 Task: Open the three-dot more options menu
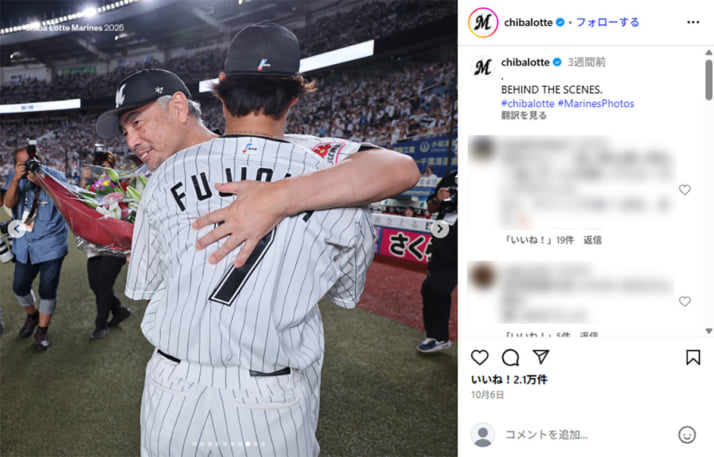[693, 22]
